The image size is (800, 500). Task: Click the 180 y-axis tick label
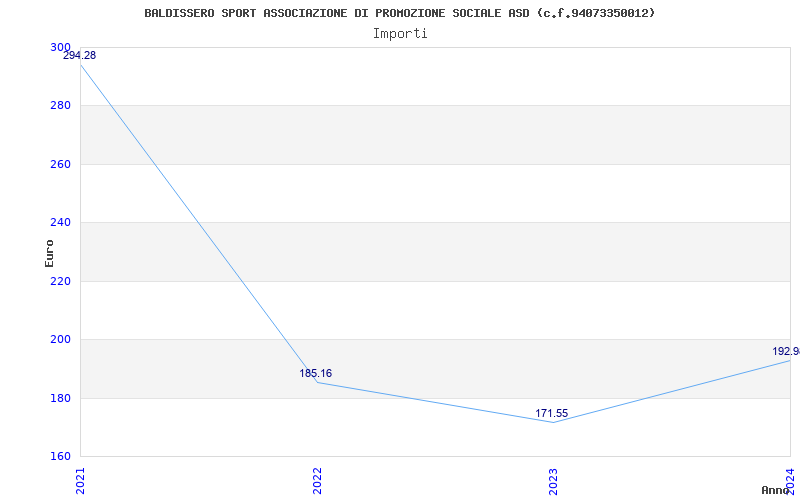coord(60,398)
